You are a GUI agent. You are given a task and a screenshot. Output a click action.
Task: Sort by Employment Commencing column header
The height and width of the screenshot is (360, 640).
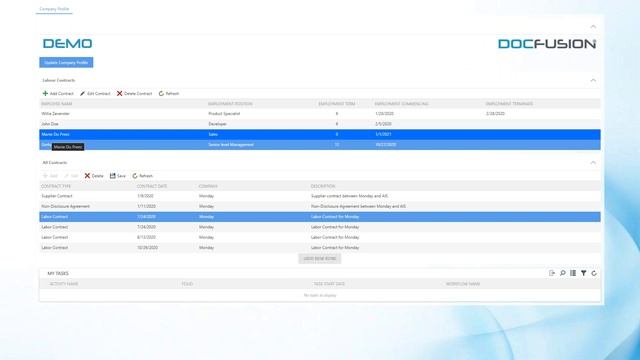click(x=401, y=104)
